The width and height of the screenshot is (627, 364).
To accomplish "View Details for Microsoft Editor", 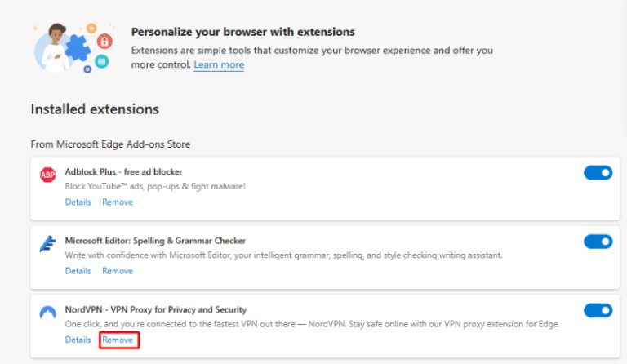I will point(78,270).
